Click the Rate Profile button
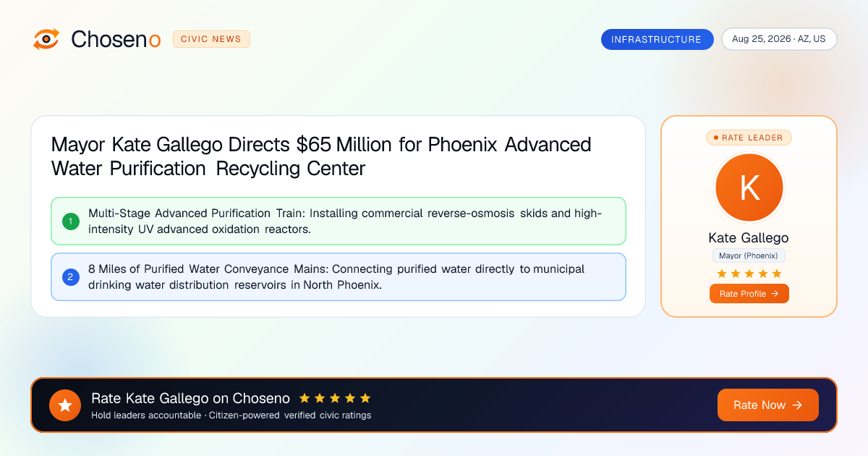Screen dimensions: 868x456 point(749,294)
